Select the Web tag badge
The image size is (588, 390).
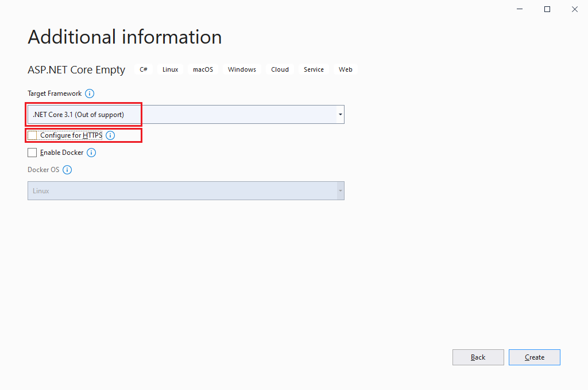(345, 69)
